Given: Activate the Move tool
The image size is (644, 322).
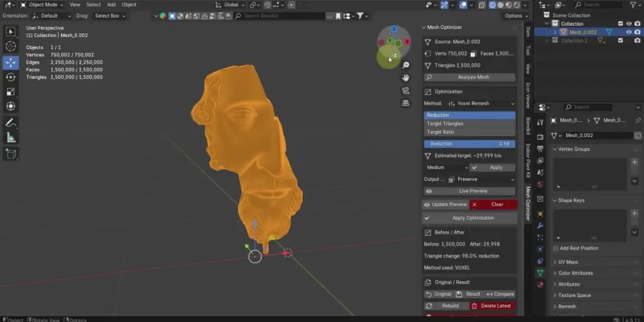Looking at the screenshot, I should [11, 62].
